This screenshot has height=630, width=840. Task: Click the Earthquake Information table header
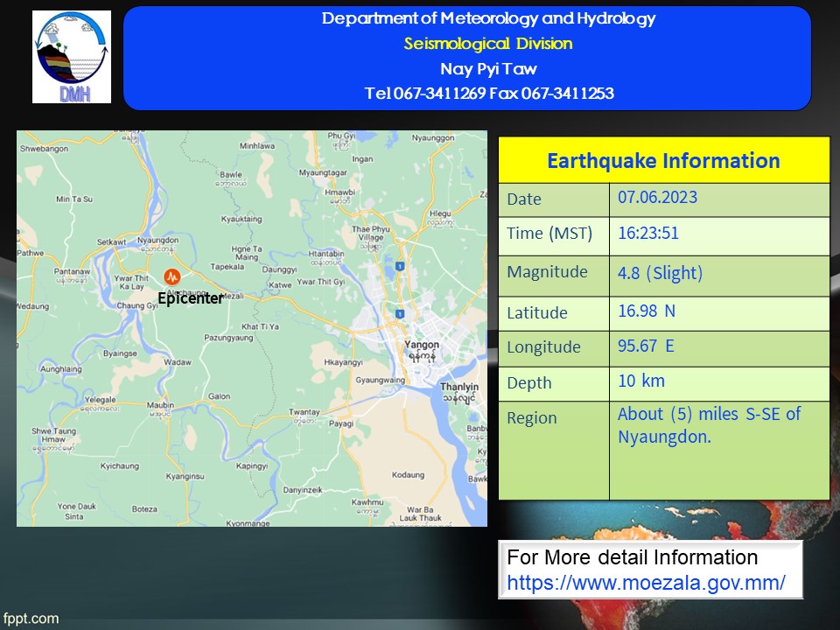pyautogui.click(x=664, y=160)
